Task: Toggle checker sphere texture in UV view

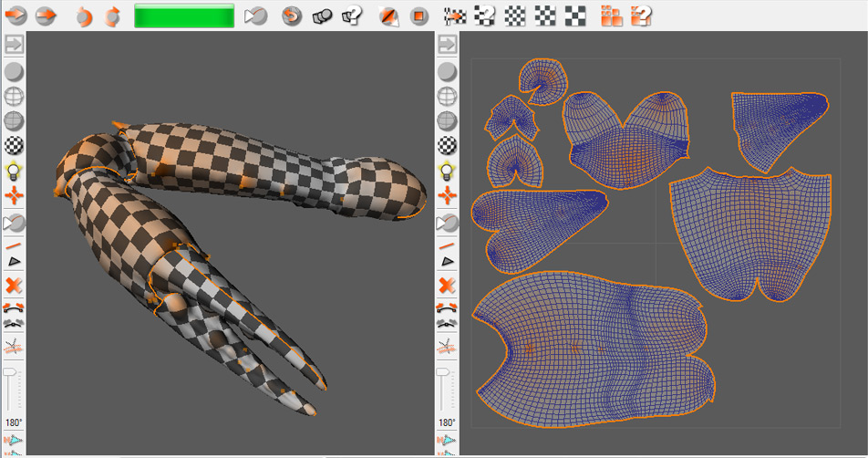Action: click(x=448, y=145)
